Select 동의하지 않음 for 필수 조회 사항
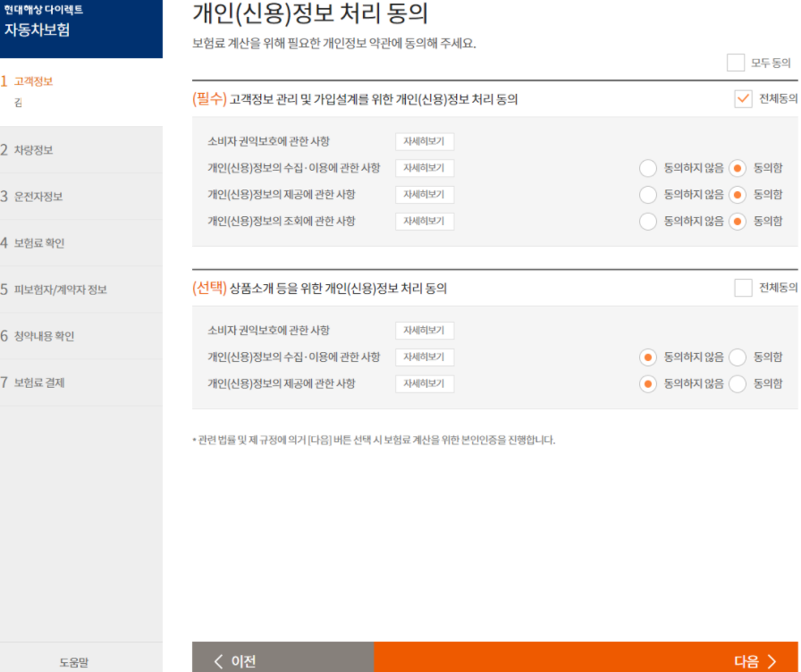This screenshot has width=801, height=672. pyautogui.click(x=648, y=222)
